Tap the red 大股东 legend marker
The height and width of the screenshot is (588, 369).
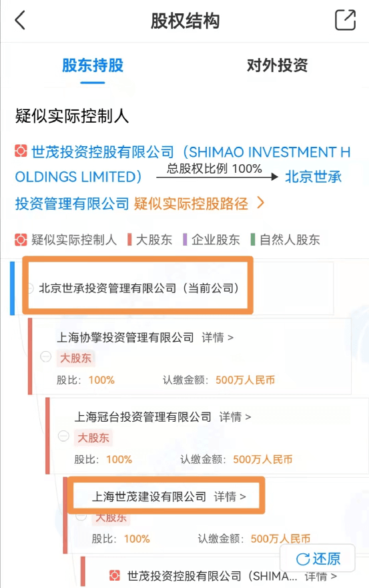(129, 239)
